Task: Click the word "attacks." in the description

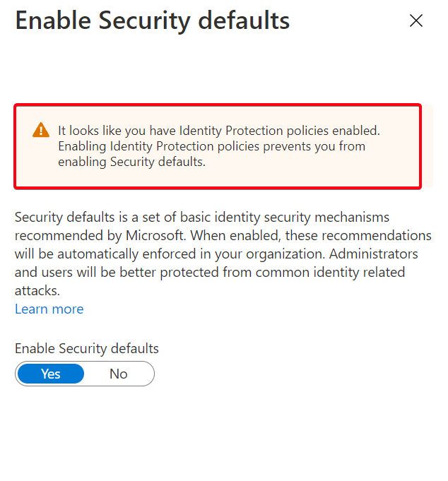Action: tap(37, 290)
